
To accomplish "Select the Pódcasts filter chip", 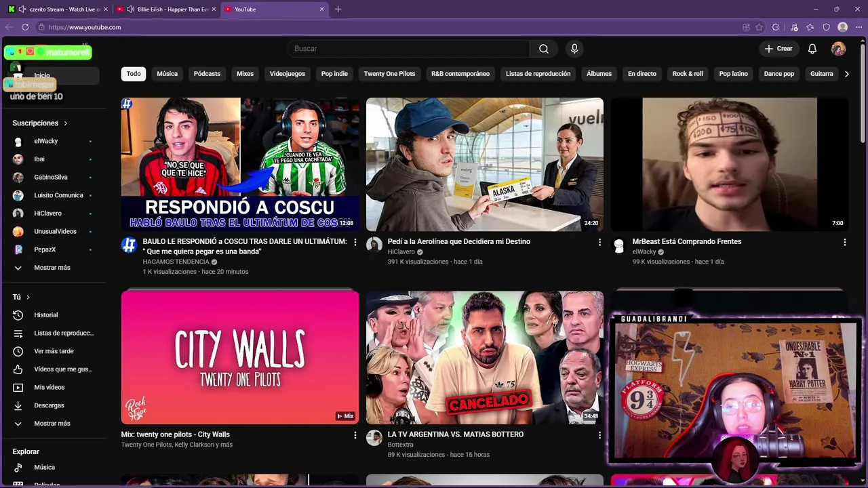I will coord(207,74).
